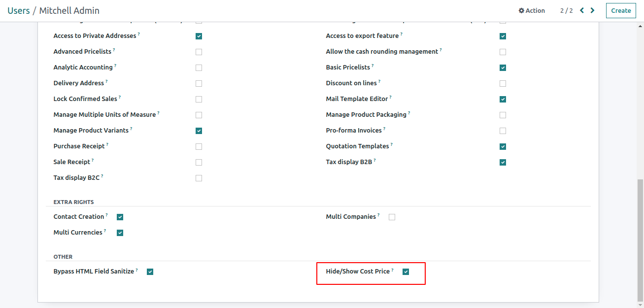Click the Create button
Image resolution: width=644 pixels, height=308 pixels.
coord(621,10)
